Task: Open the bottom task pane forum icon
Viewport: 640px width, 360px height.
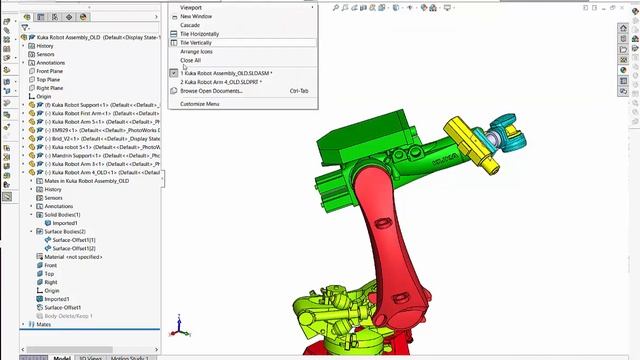Action: 623,91
